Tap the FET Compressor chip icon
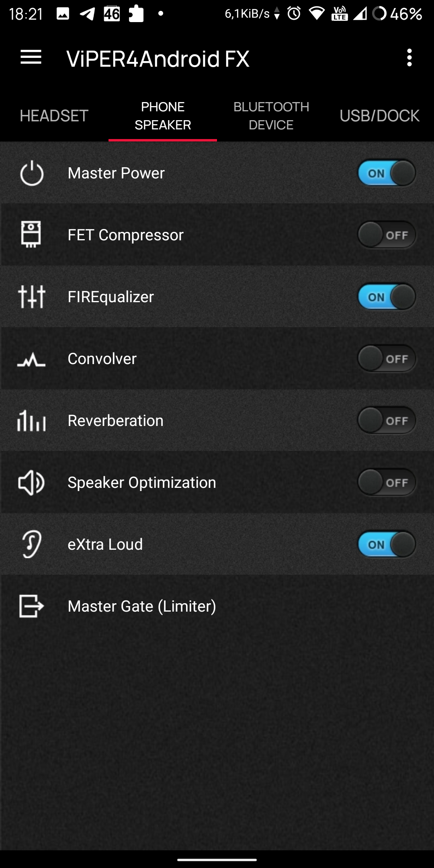The width and height of the screenshot is (434, 868). [x=31, y=234]
